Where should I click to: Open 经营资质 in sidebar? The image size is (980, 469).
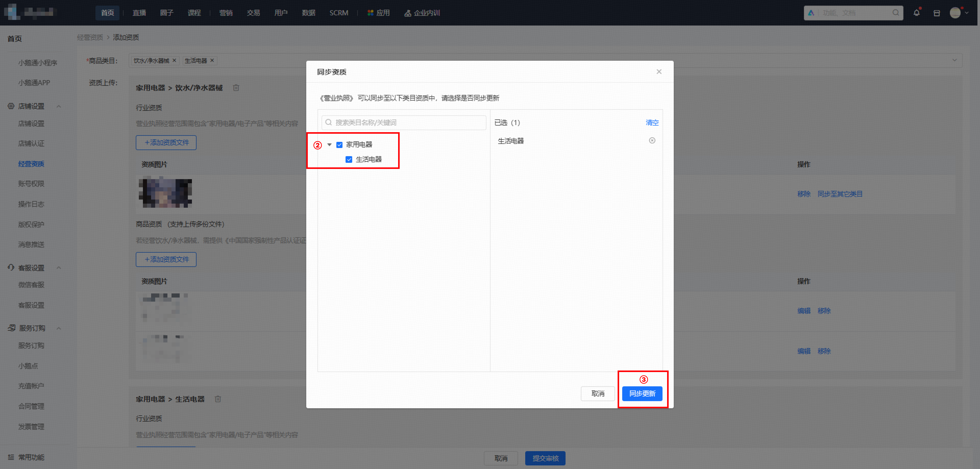pos(31,164)
